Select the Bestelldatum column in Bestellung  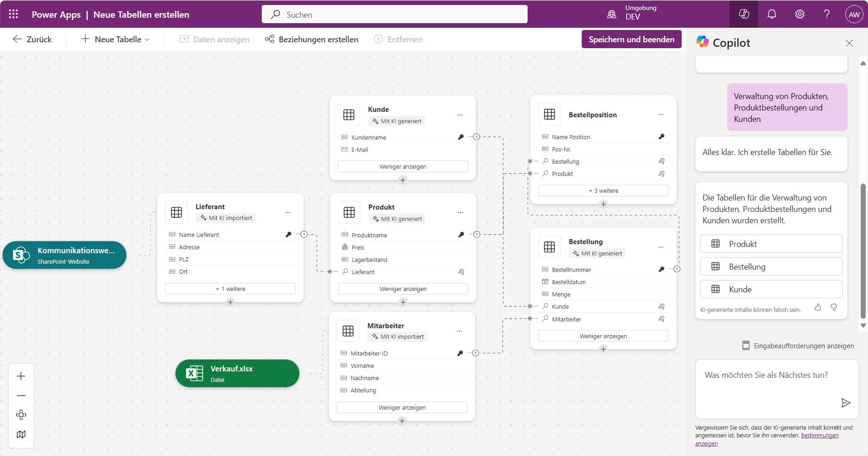[603, 282]
